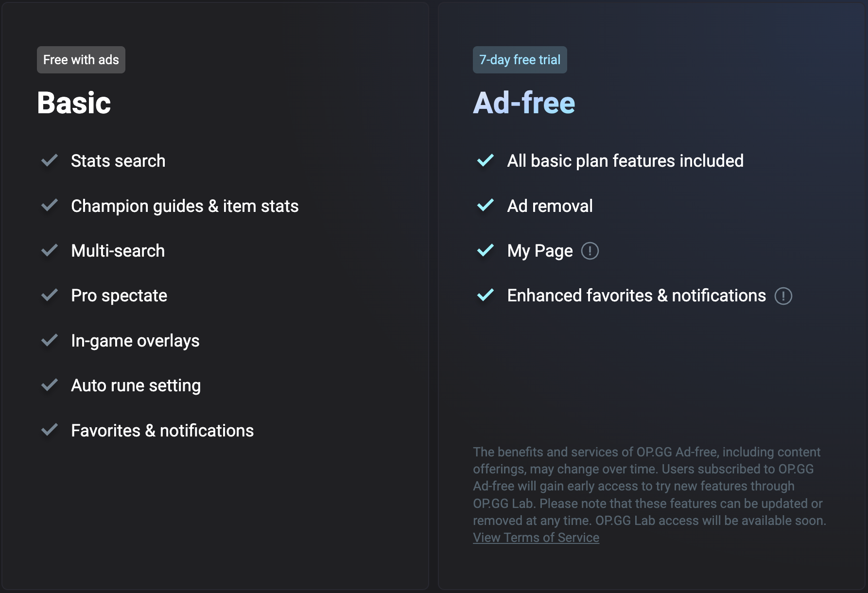The image size is (868, 593).
Task: Click the Ad-free plan heading
Action: (524, 103)
